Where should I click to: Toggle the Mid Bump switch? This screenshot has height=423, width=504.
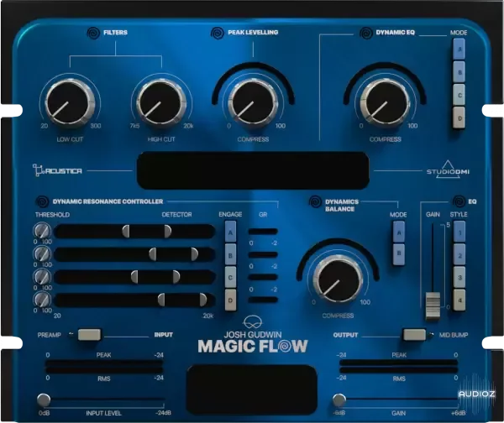(x=414, y=335)
